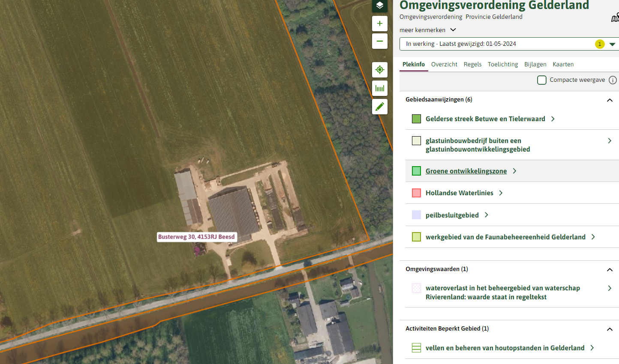Click lilac swatch of peilbesluitgebied
The width and height of the screenshot is (619, 364).
coord(416,215)
